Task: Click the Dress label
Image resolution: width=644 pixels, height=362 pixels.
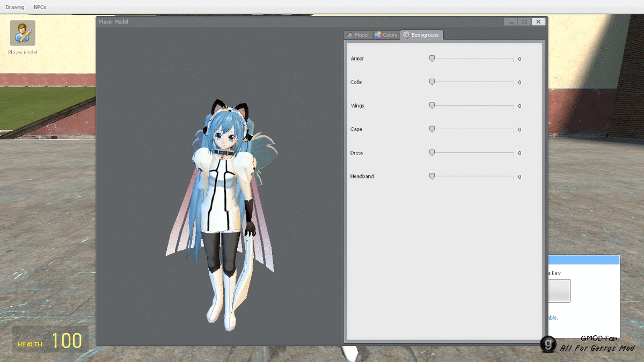Action: point(357,153)
